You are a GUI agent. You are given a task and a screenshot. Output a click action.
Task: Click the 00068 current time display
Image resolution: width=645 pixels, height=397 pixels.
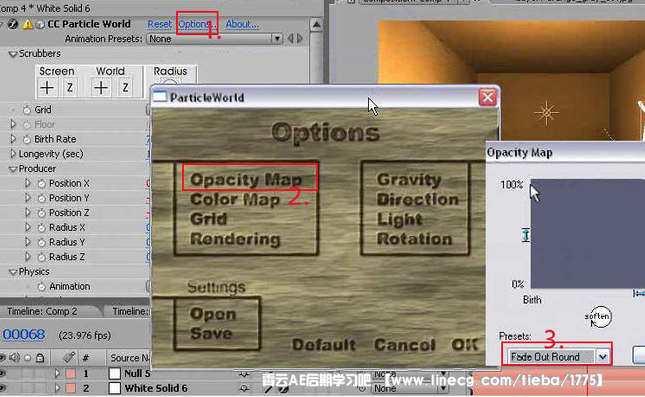tap(24, 335)
